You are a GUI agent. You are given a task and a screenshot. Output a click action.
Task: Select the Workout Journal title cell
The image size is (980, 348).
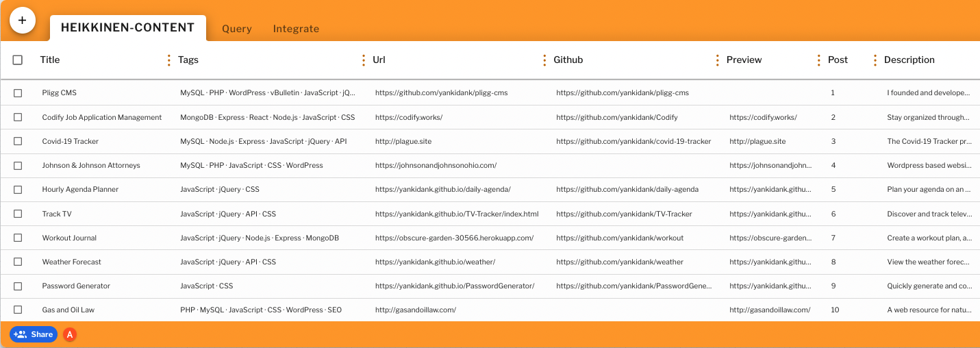point(69,238)
